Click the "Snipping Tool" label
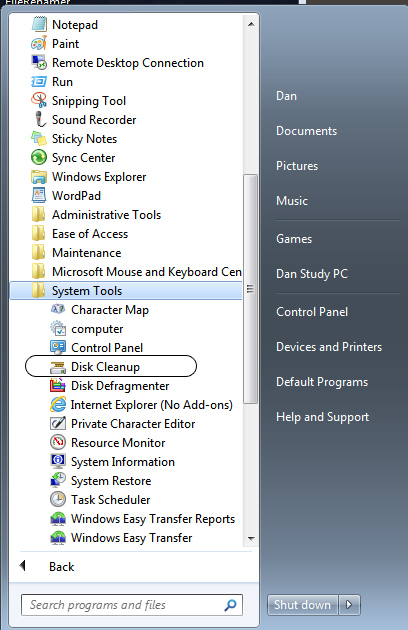408x630 pixels. pos(89,101)
